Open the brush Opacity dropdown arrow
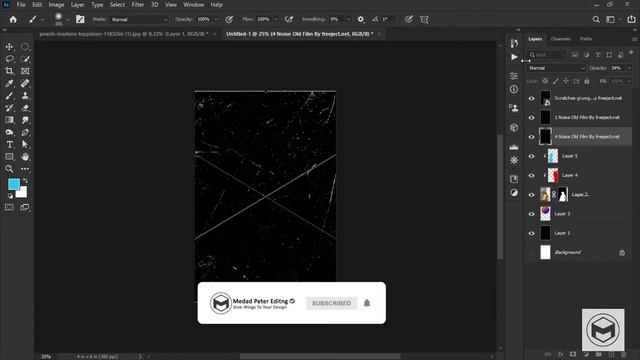The width and height of the screenshot is (640, 360). 216,19
